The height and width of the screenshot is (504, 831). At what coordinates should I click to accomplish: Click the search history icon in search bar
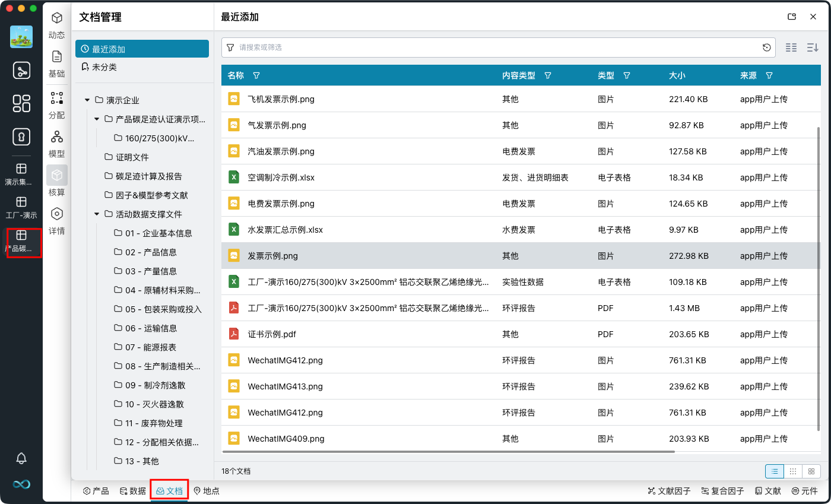coord(766,47)
